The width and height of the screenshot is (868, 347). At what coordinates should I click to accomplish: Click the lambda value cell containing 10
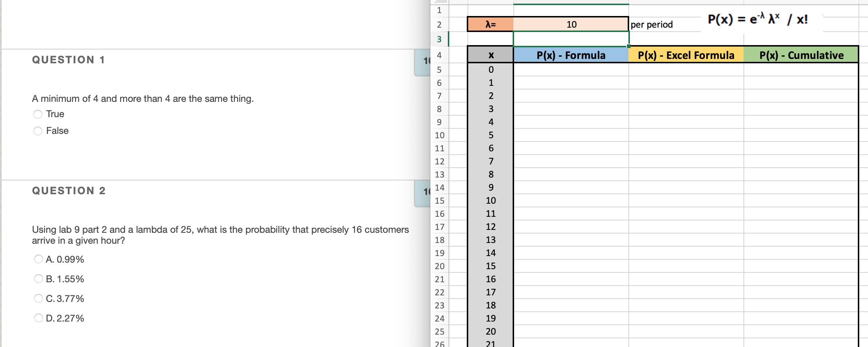click(x=571, y=24)
